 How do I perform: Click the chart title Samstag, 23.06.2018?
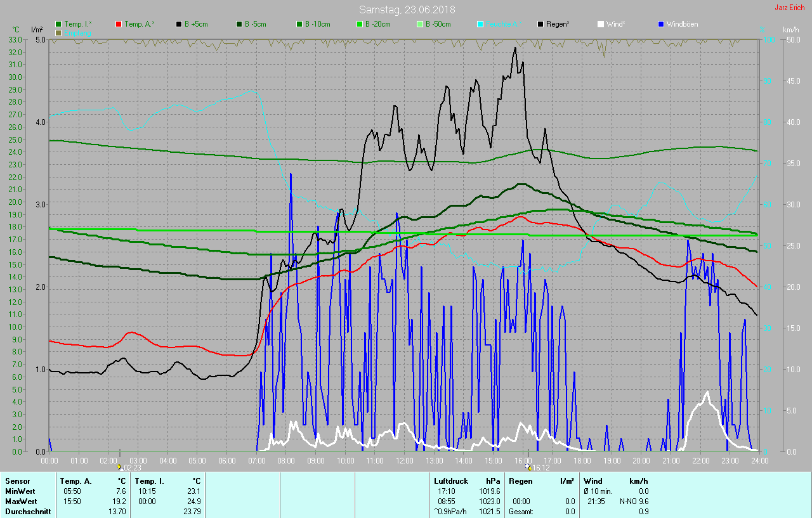[x=407, y=10]
